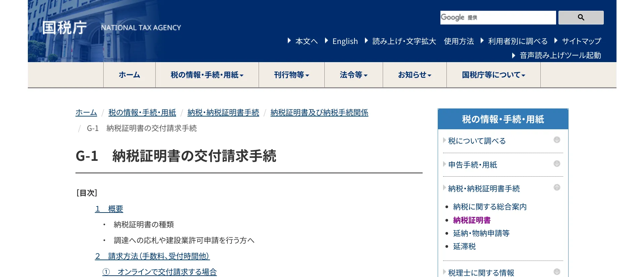Jump to 2 請求方法(手数料、受付時間他)
Image resolution: width=644 pixels, height=277 pixels.
point(152,256)
